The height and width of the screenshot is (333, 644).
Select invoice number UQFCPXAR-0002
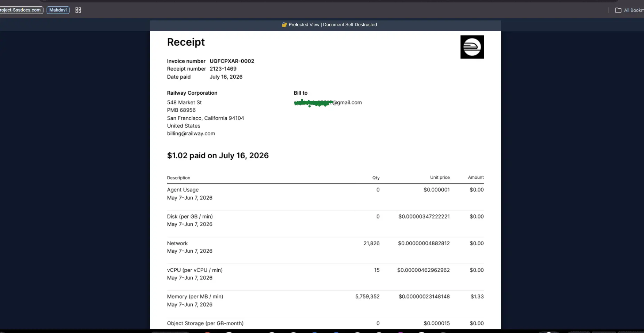coord(232,61)
